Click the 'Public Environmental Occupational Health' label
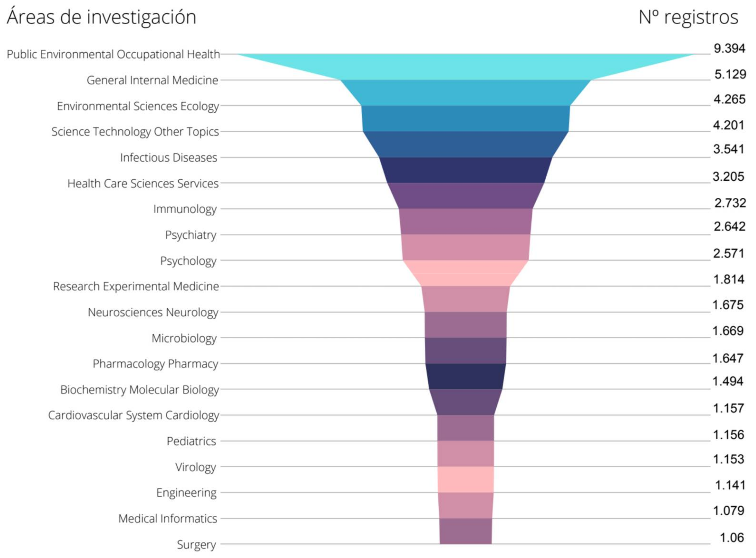756x558 pixels. (x=113, y=54)
